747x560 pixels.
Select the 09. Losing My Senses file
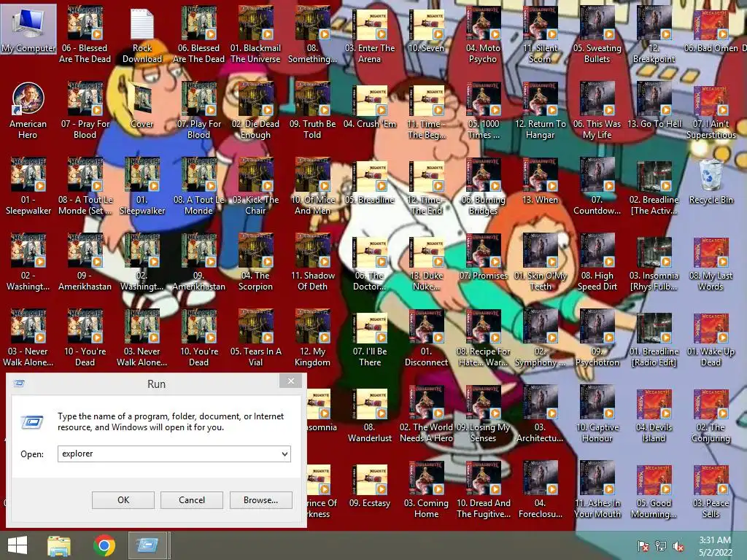[x=483, y=413]
